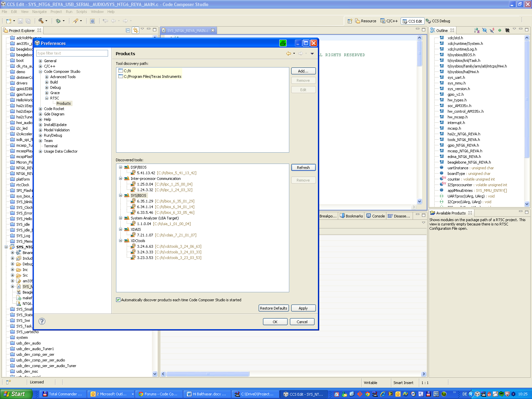Viewport: 532px width, 399px height.
Task: Click the uartInstance variable icon in Outline
Action: point(442,168)
